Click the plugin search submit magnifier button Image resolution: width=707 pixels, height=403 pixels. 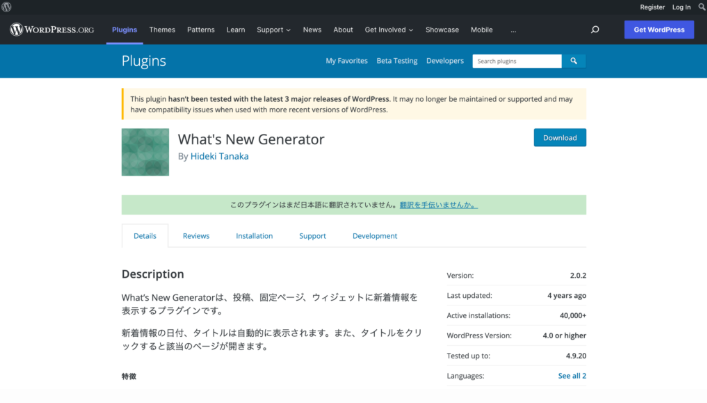pos(574,61)
